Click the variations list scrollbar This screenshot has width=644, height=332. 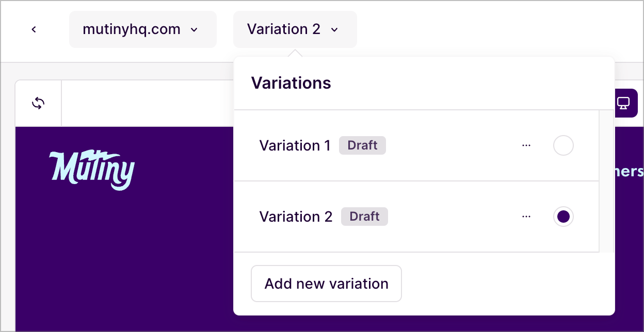(606, 180)
